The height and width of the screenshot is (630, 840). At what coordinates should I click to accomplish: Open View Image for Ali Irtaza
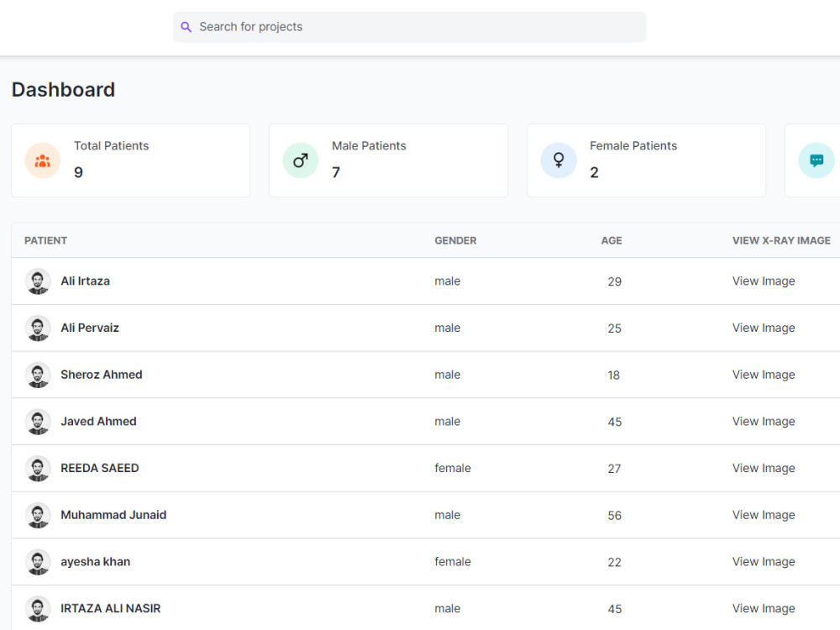[x=764, y=281]
